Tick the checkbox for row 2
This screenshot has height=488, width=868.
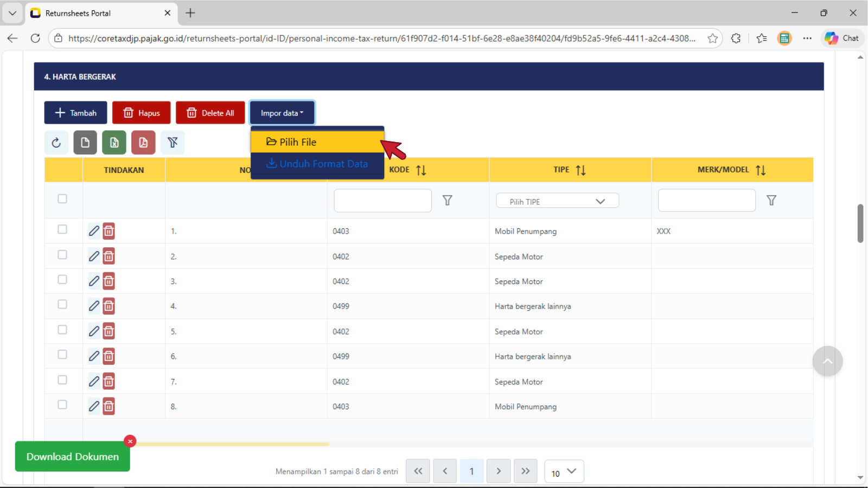point(62,255)
